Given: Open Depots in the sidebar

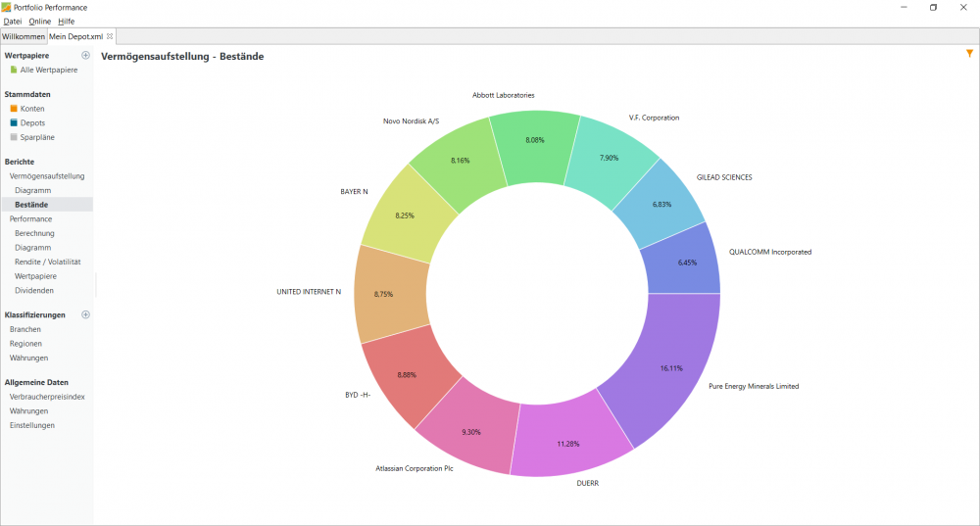Looking at the screenshot, I should click(x=32, y=123).
